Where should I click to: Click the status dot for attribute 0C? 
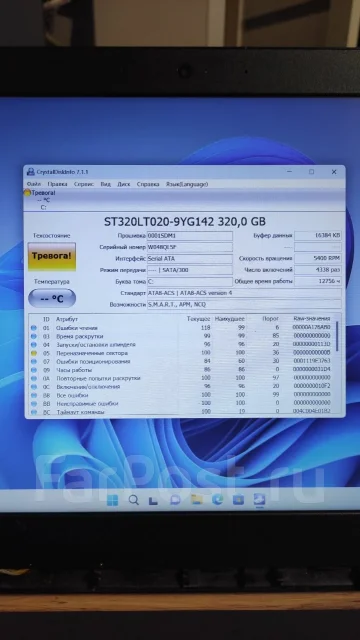pos(33,387)
